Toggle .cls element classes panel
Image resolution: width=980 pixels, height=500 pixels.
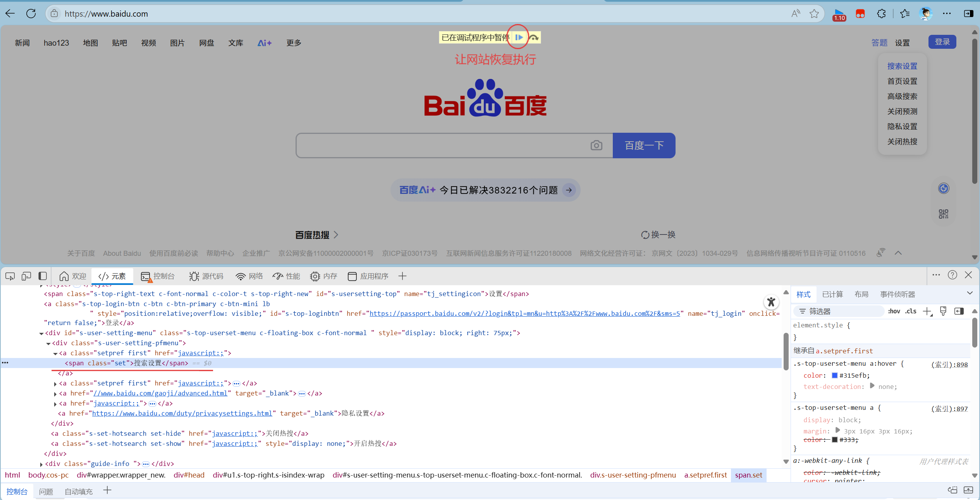coord(911,311)
